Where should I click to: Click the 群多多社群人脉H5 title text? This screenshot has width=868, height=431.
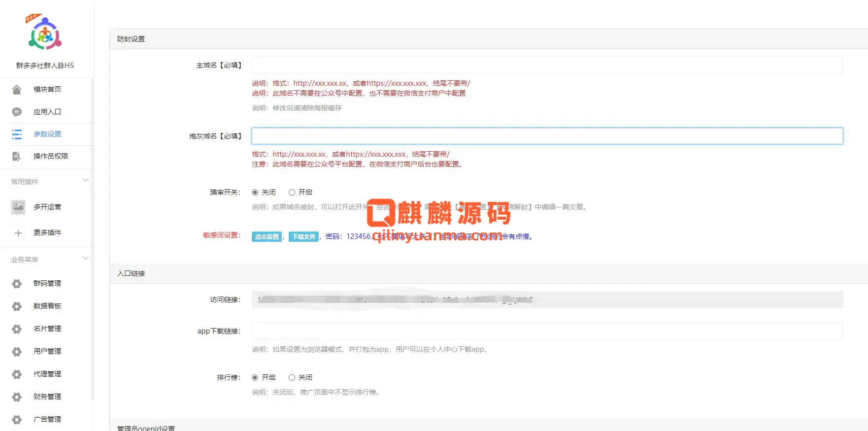coord(45,66)
